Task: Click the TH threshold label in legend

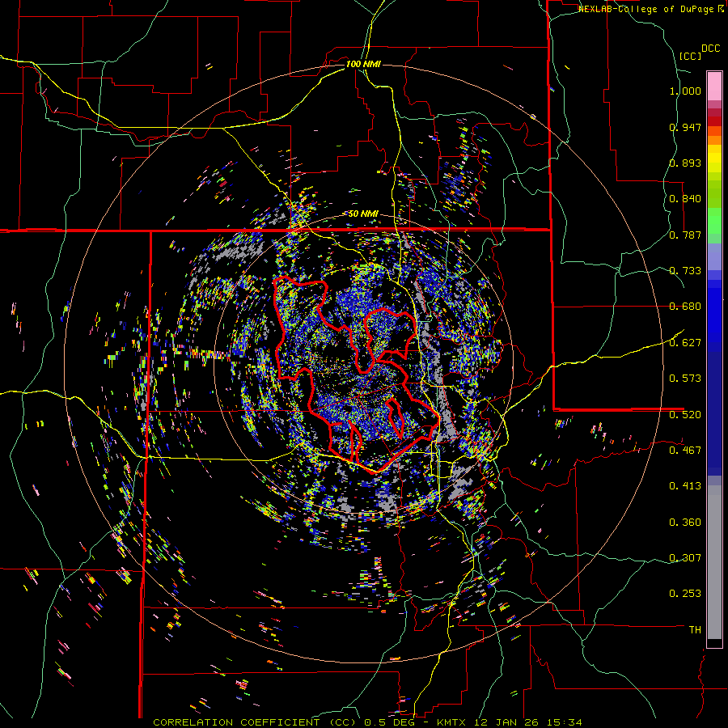Action: click(695, 629)
